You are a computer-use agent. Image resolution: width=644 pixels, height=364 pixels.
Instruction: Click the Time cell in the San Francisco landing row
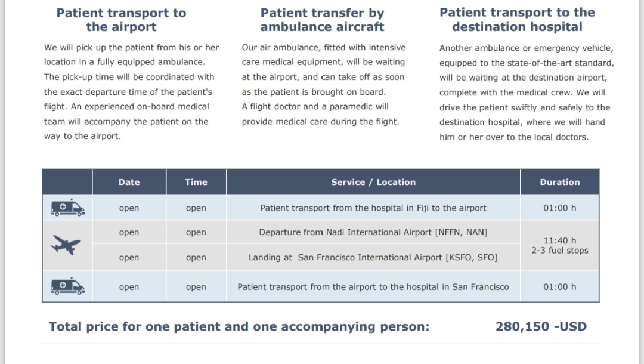pyautogui.click(x=196, y=257)
